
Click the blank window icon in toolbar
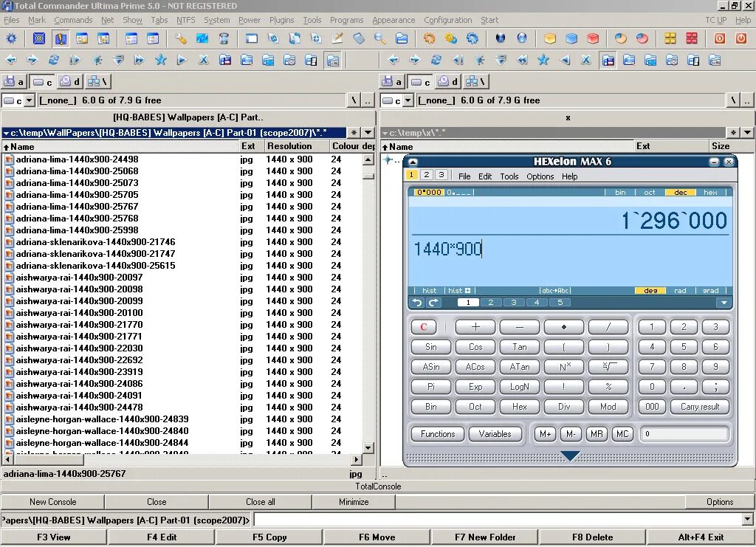pyautogui.click(x=252, y=38)
